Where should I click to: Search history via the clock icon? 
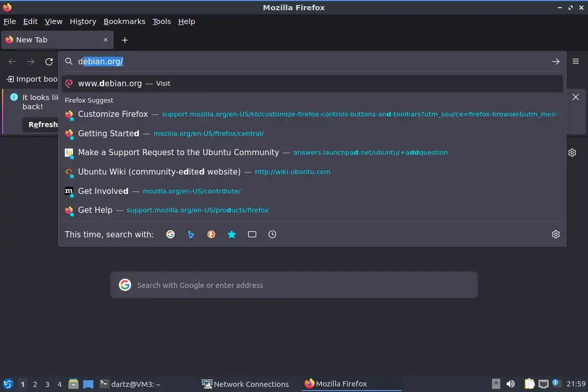click(272, 234)
